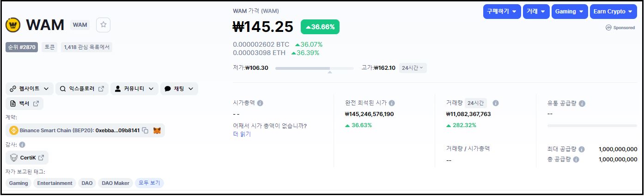This screenshot has height=196, width=644.
Task: Open the 24시간 high-low range dropdown
Action: [x=413, y=68]
